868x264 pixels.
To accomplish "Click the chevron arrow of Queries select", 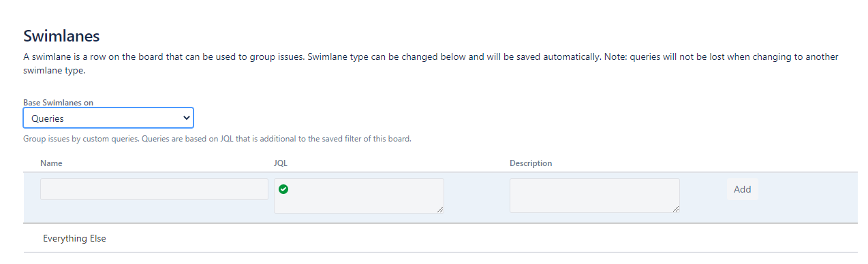I will point(187,118).
